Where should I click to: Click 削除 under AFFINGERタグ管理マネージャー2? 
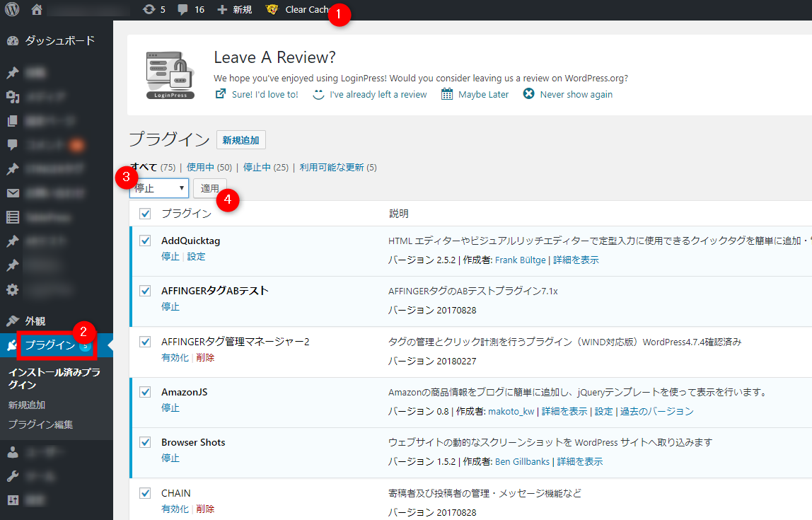tap(205, 357)
